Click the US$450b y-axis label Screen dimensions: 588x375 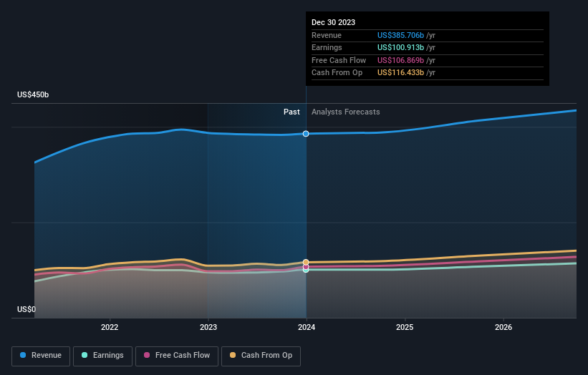click(x=33, y=94)
